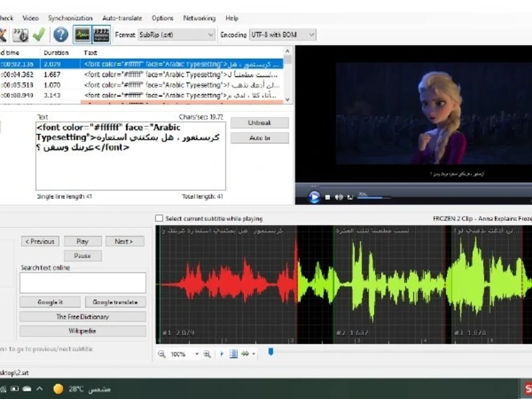
Task: Click the video preview of Elsa
Action: coord(434,114)
